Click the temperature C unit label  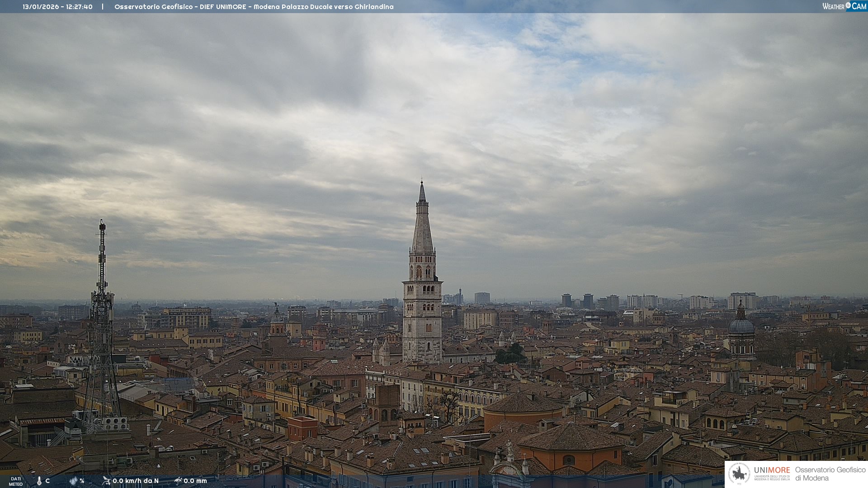tap(47, 481)
